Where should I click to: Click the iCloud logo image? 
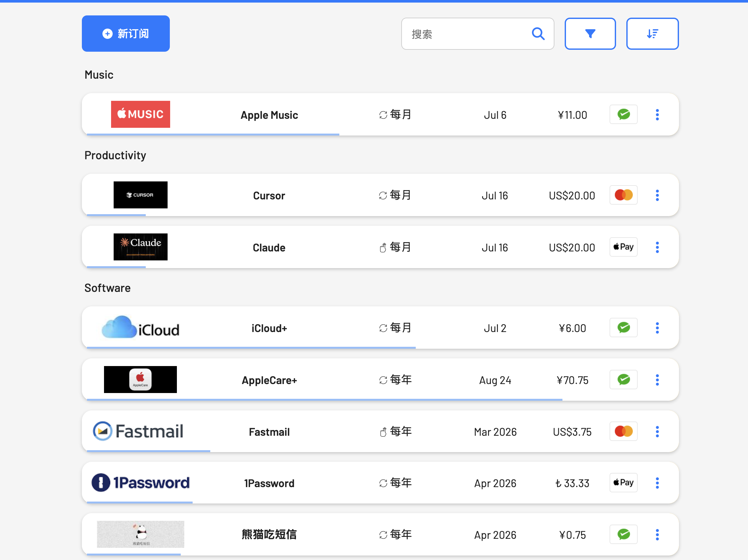(140, 327)
